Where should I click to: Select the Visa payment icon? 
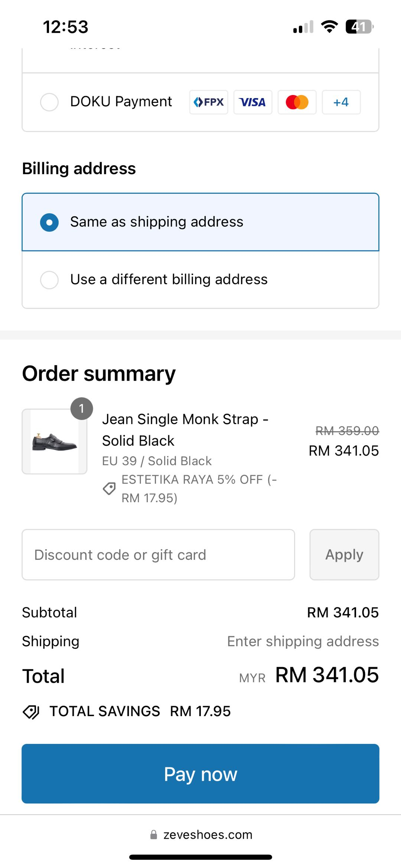pyautogui.click(x=252, y=102)
